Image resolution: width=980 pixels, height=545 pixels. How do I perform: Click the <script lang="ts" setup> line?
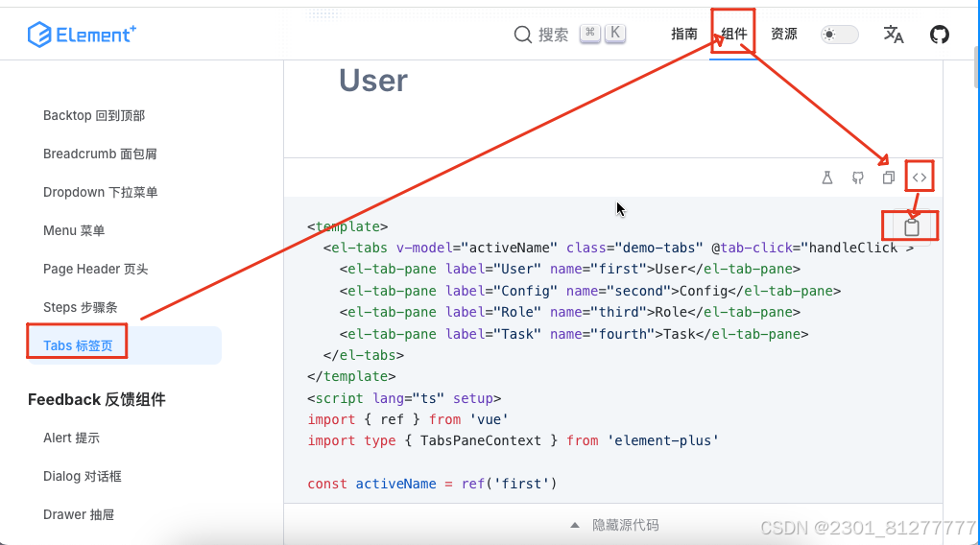(x=404, y=398)
